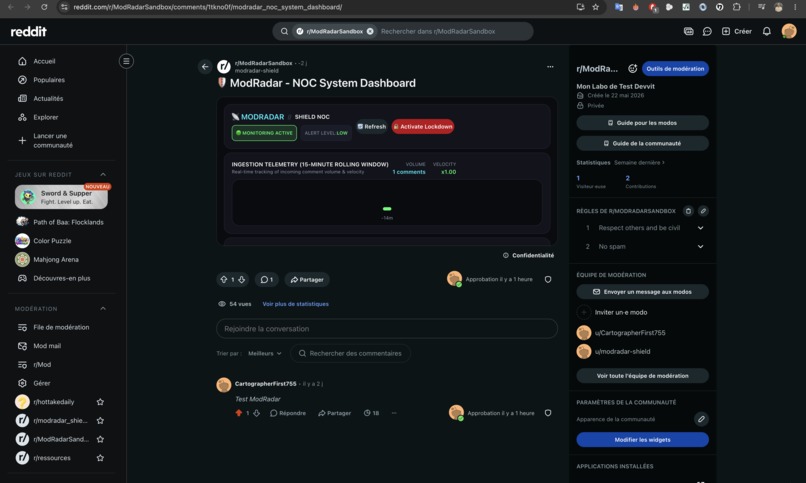This screenshot has width=806, height=483.
Task: Open community emoji status icon beside r/ModRa
Action: (632, 68)
